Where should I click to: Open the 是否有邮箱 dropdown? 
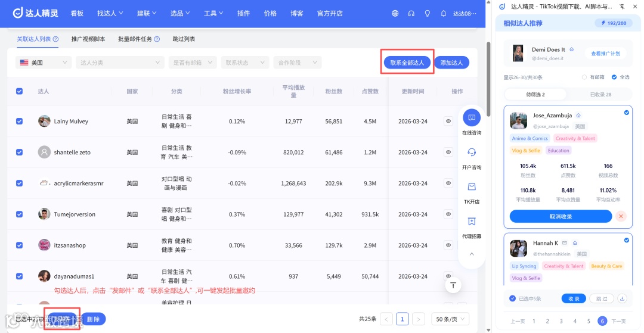tap(193, 63)
